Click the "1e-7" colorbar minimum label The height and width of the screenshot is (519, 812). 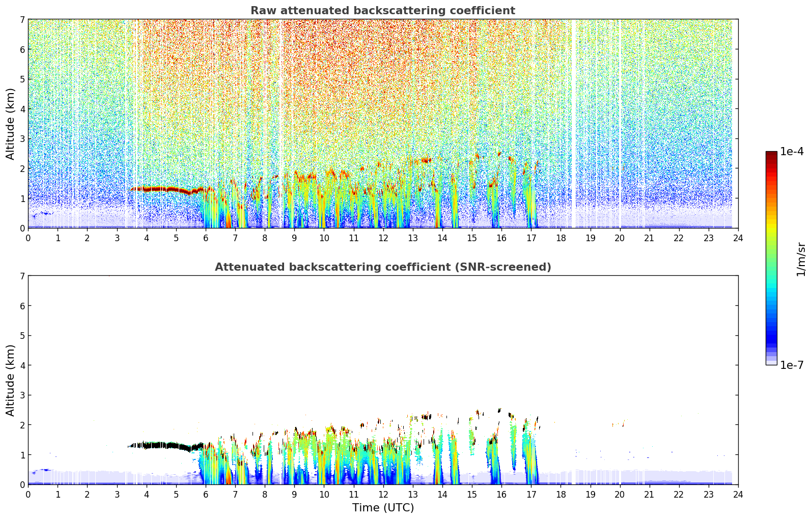pos(792,365)
